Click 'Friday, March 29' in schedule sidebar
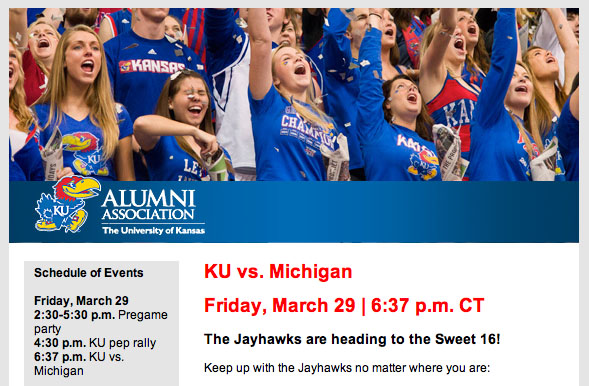The image size is (589, 386). click(81, 301)
